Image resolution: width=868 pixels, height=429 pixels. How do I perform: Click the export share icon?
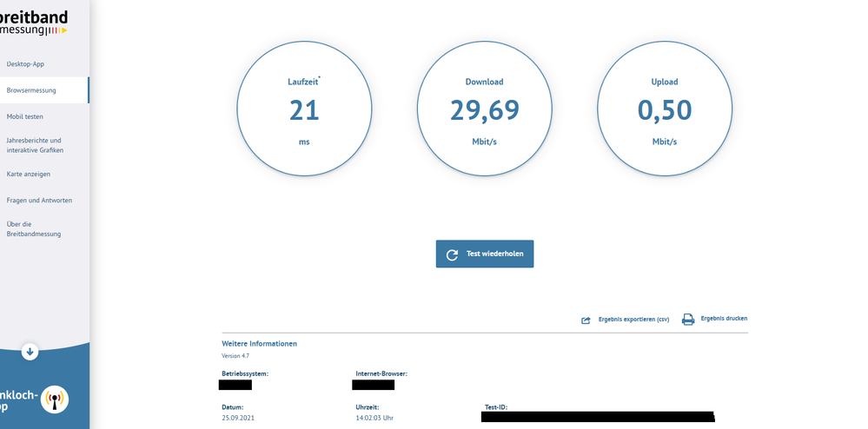[x=586, y=320]
